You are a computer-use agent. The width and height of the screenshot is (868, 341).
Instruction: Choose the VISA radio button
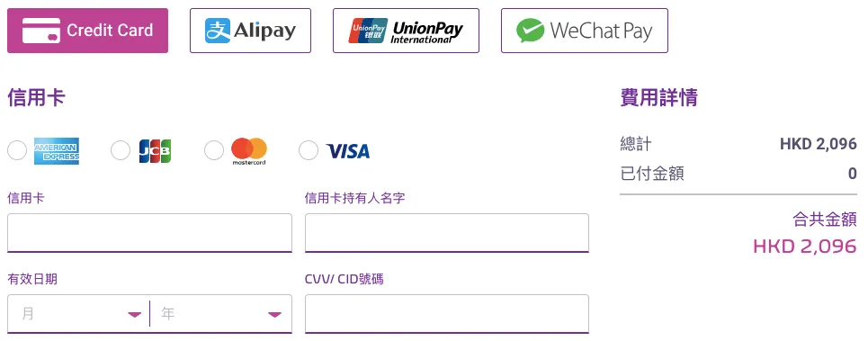pos(309,150)
